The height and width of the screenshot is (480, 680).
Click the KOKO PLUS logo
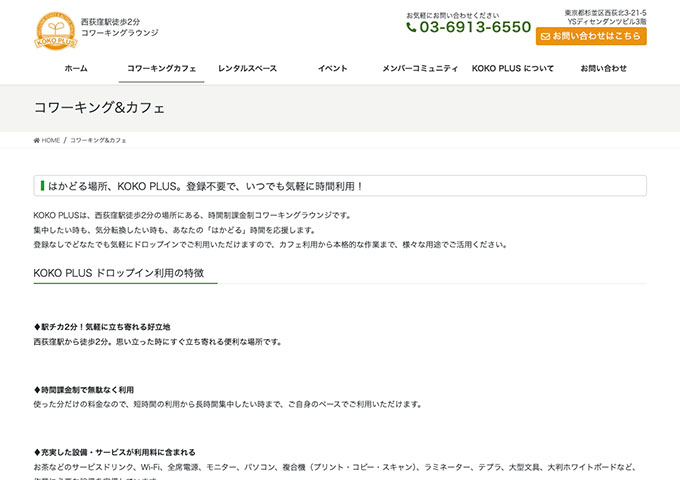click(56, 27)
